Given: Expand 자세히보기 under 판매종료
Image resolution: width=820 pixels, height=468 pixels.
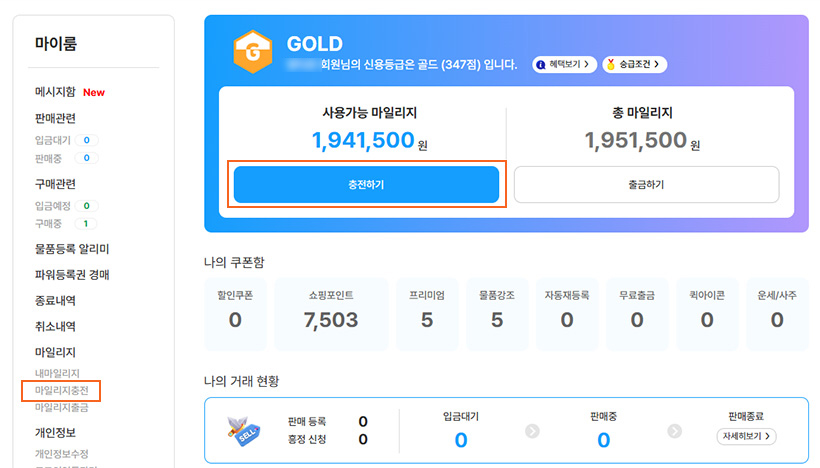Looking at the screenshot, I should tap(747, 437).
